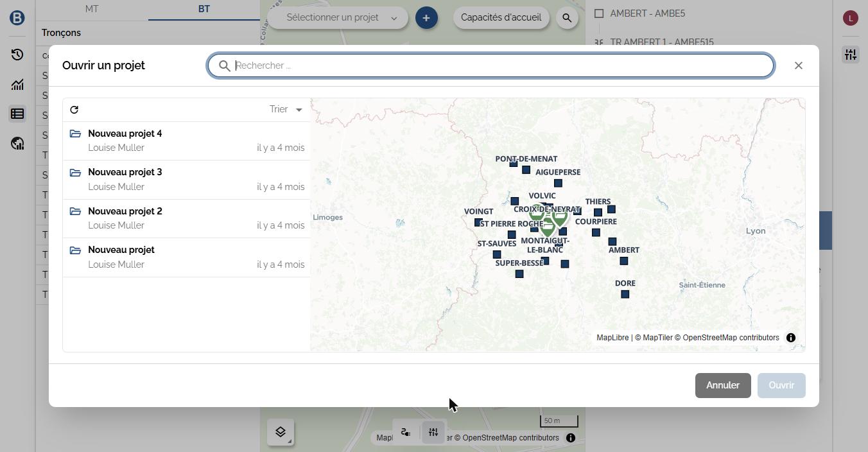The width and height of the screenshot is (868, 452).
Task: Select project Nouveau projet 3
Action: pos(186,180)
